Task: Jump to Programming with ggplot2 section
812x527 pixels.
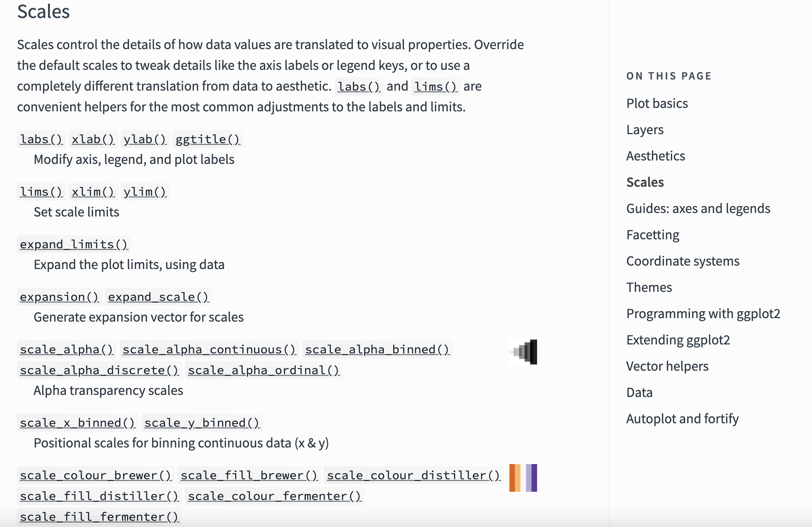Action: click(x=703, y=314)
